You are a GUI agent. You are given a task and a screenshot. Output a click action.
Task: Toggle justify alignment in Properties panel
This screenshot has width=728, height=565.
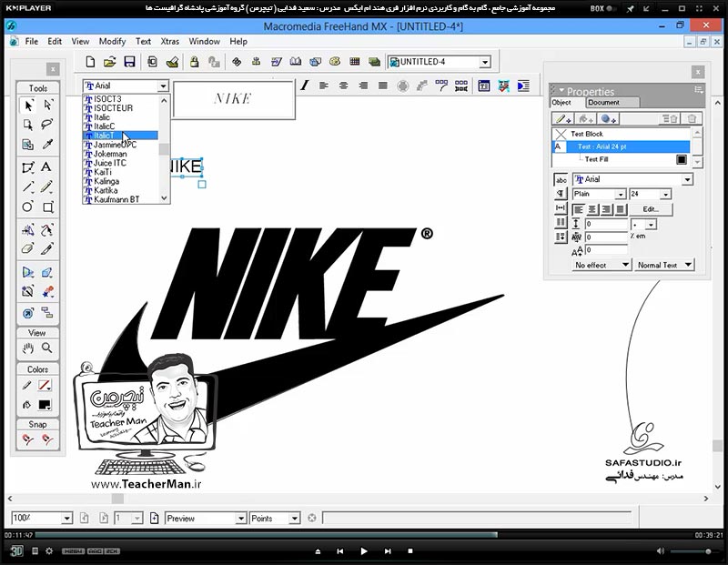coord(621,209)
